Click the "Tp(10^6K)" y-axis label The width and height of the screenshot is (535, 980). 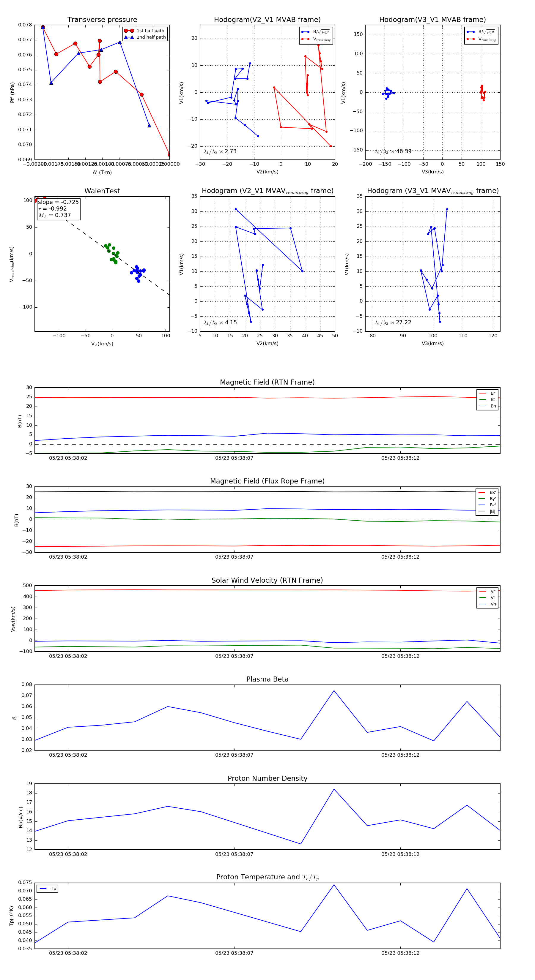[x=12, y=916]
